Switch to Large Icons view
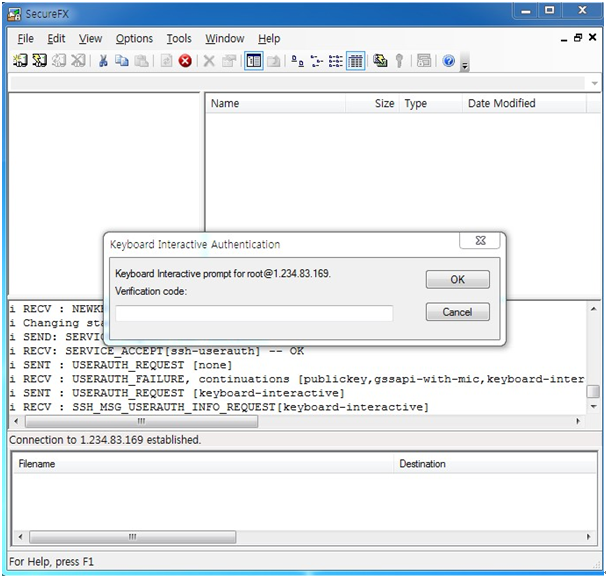This screenshot has width=606, height=579. tap(297, 61)
